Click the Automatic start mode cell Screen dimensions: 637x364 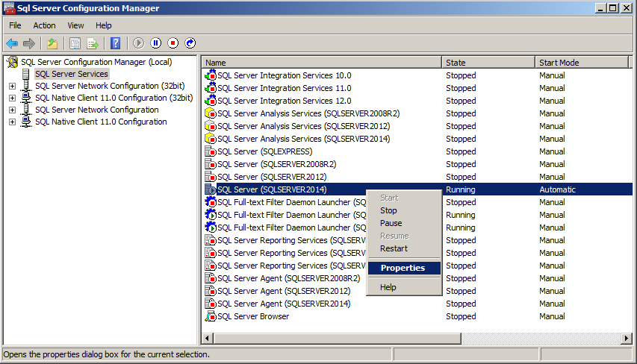tap(557, 189)
